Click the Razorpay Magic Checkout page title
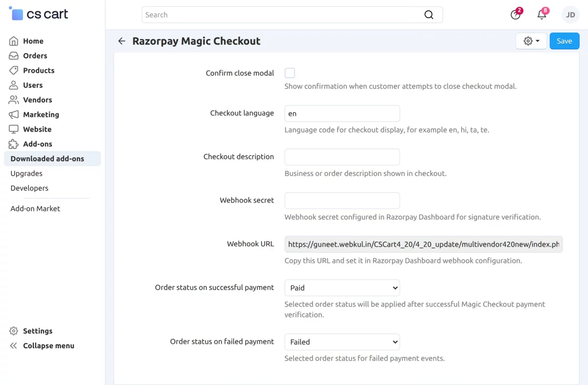Viewport: 588px width, 385px height. point(196,41)
